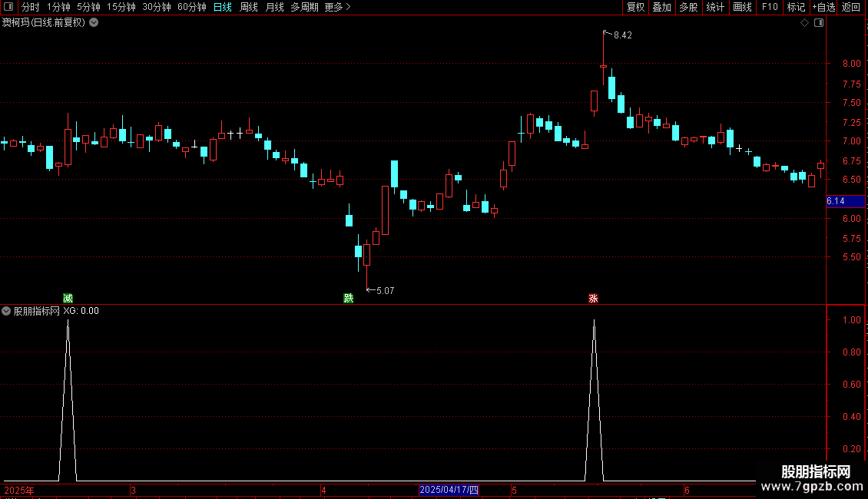868x499 pixels.
Task: Select the 日线 daily chart tab
Action: point(223,7)
